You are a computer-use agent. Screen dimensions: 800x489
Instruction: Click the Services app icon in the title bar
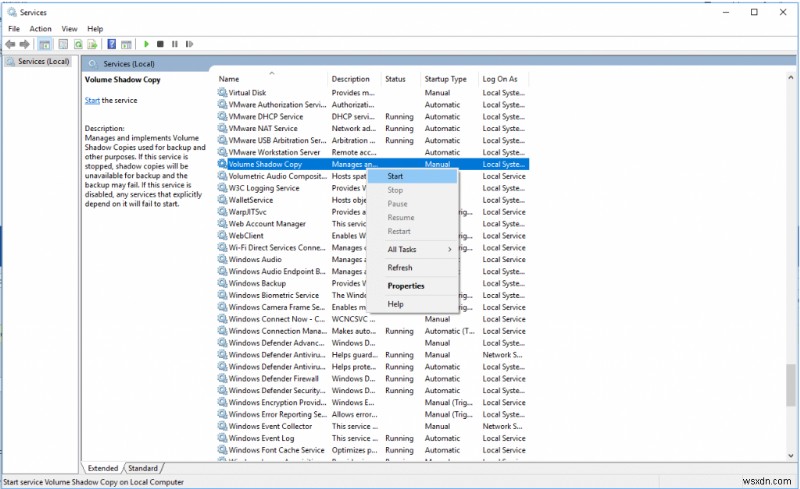pyautogui.click(x=12, y=12)
